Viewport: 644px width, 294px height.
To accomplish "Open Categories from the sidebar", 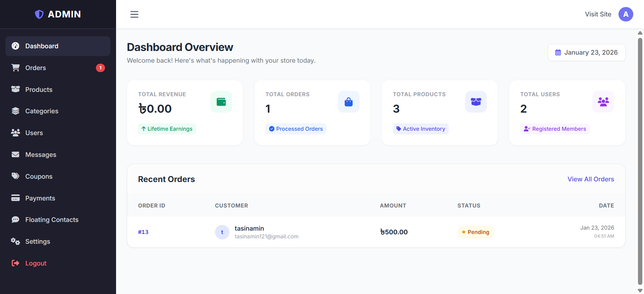I will pyautogui.click(x=42, y=111).
